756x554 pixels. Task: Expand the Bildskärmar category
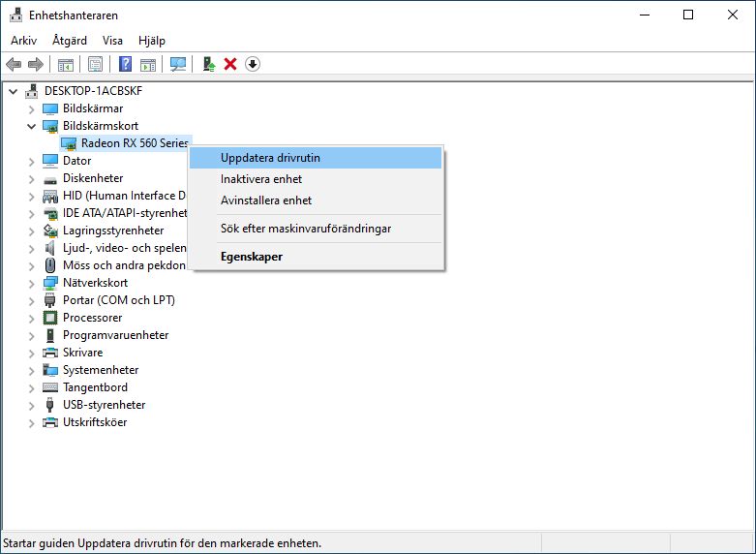tap(32, 109)
